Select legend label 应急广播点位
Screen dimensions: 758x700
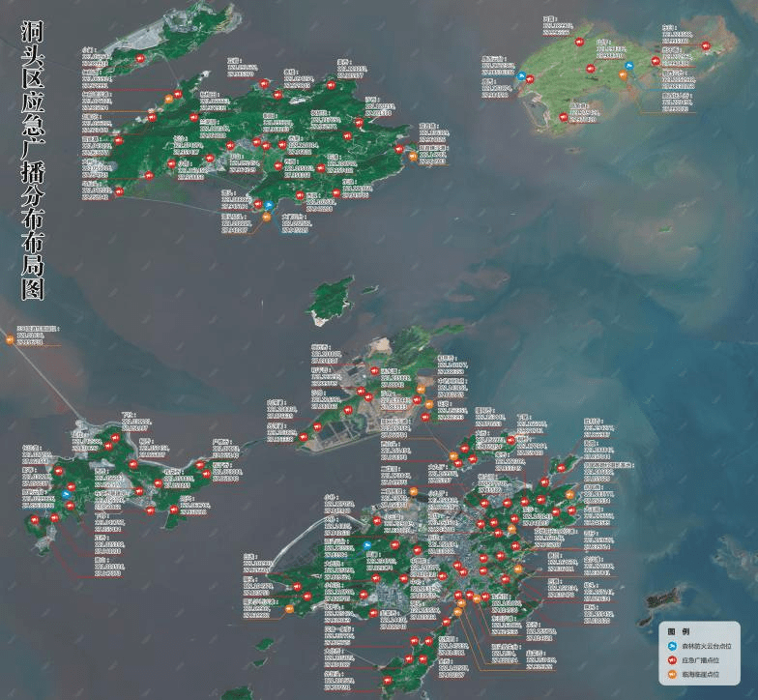click(700, 659)
